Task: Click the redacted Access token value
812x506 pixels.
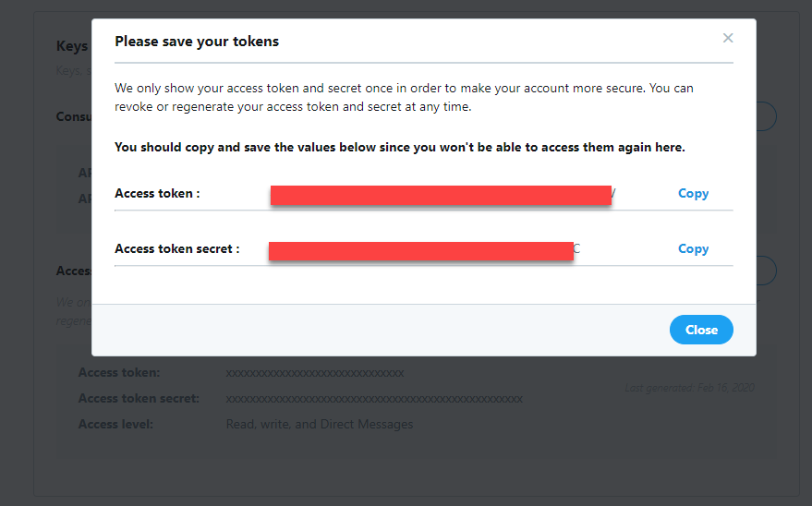Action: tap(441, 195)
